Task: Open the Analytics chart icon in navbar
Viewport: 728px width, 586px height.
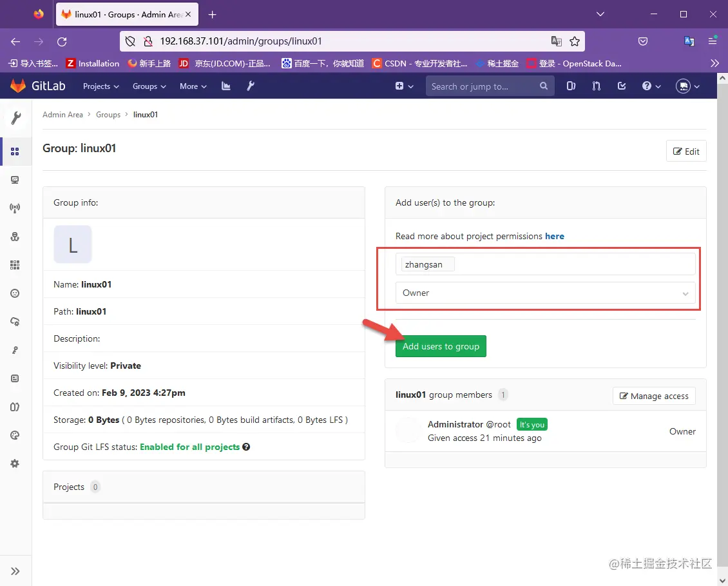Action: [x=226, y=86]
